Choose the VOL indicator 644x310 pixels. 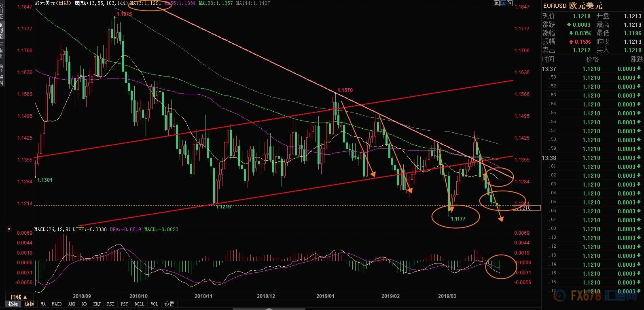154,304
